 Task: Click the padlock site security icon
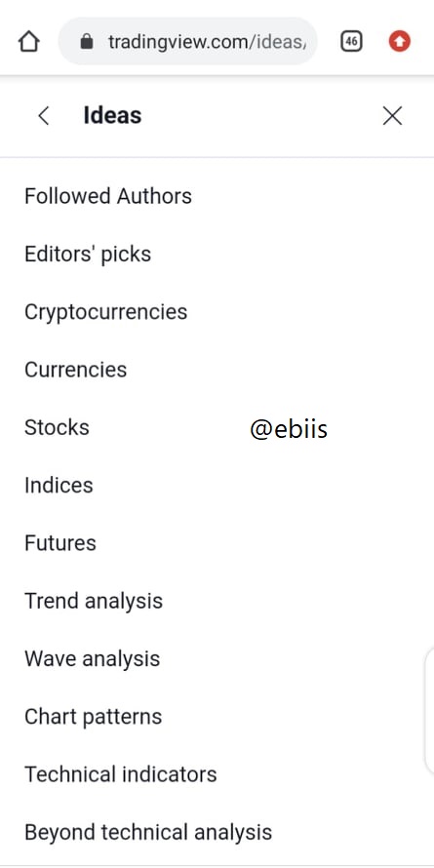click(x=87, y=41)
